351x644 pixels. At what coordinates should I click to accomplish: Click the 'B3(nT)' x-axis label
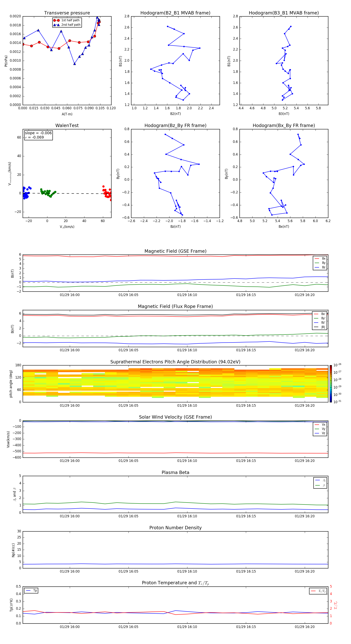point(284,114)
